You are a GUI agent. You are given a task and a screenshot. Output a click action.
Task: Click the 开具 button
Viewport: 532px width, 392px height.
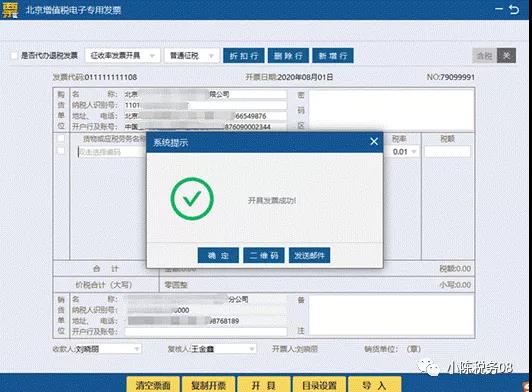click(264, 385)
